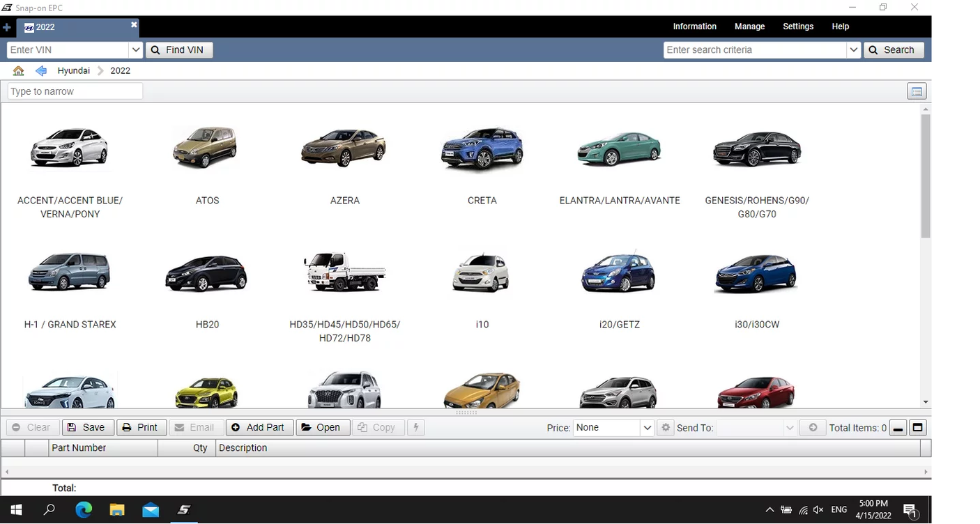980x524 pixels.
Task: Click the plus icon to open a new tab
Action: pyautogui.click(x=7, y=27)
